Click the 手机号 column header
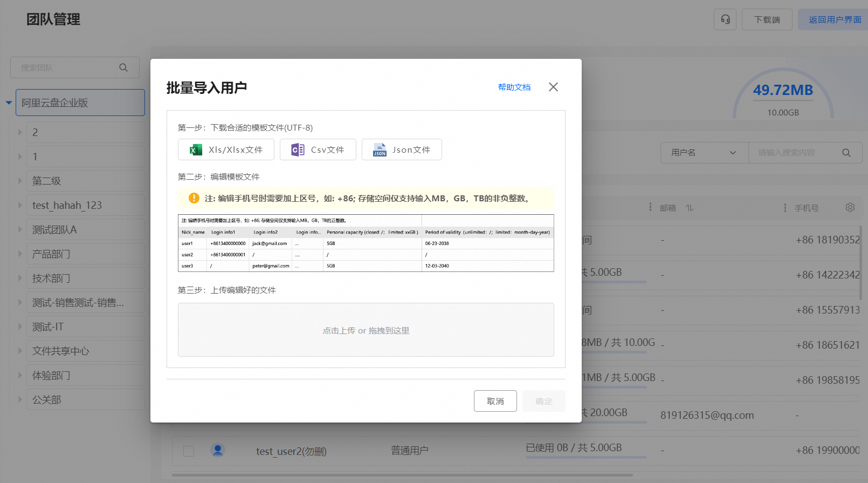Screen dimensions: 868x483 click(807, 208)
